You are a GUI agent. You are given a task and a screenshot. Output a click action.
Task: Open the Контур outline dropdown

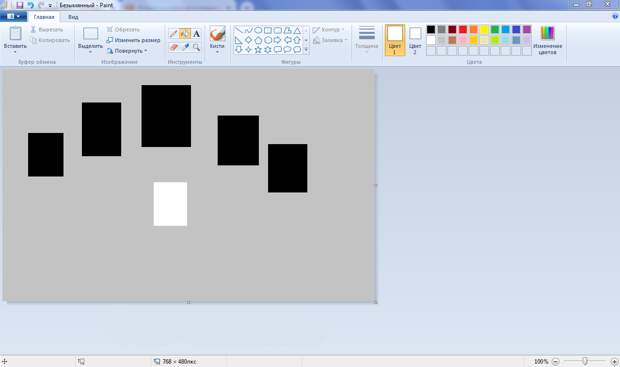328,30
